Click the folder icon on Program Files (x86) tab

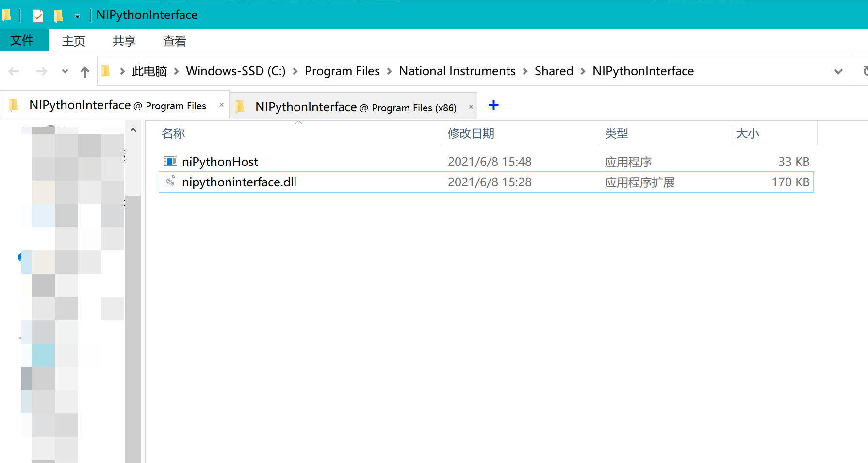pos(240,106)
